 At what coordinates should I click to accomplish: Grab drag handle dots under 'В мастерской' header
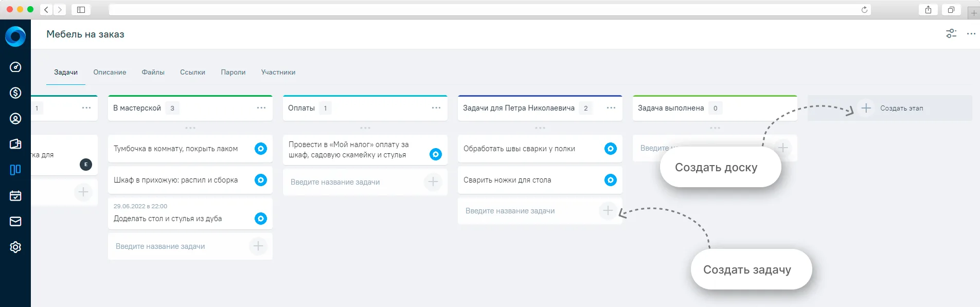190,128
